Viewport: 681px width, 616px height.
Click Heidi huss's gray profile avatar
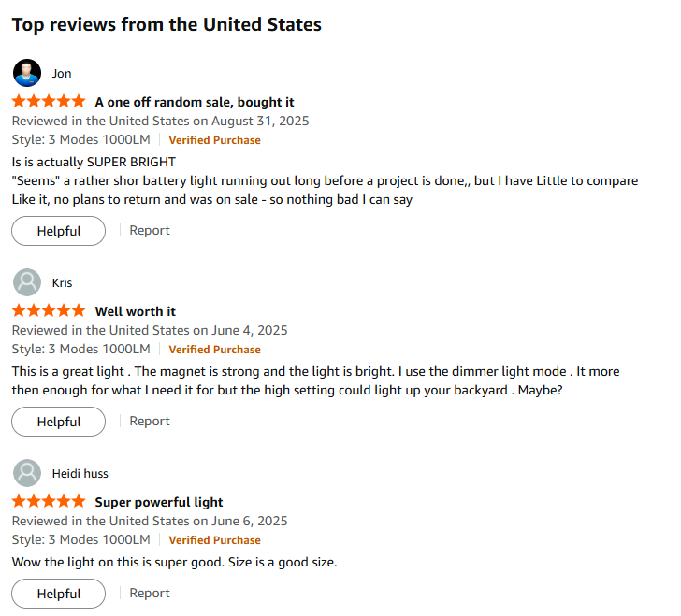(28, 473)
